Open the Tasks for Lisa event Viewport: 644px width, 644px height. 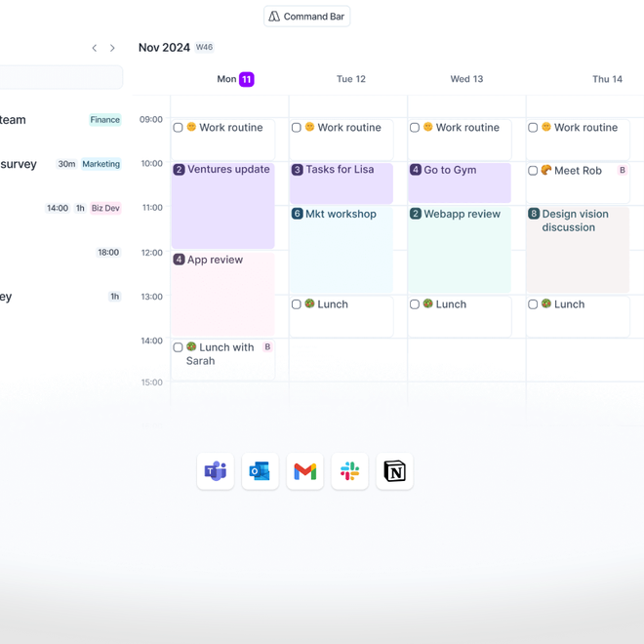point(342,183)
